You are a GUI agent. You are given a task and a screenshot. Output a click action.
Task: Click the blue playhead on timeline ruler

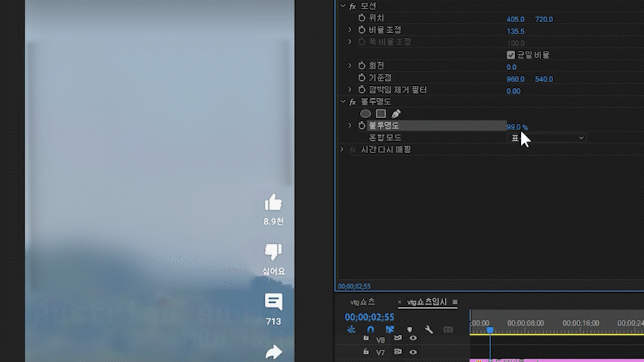489,330
